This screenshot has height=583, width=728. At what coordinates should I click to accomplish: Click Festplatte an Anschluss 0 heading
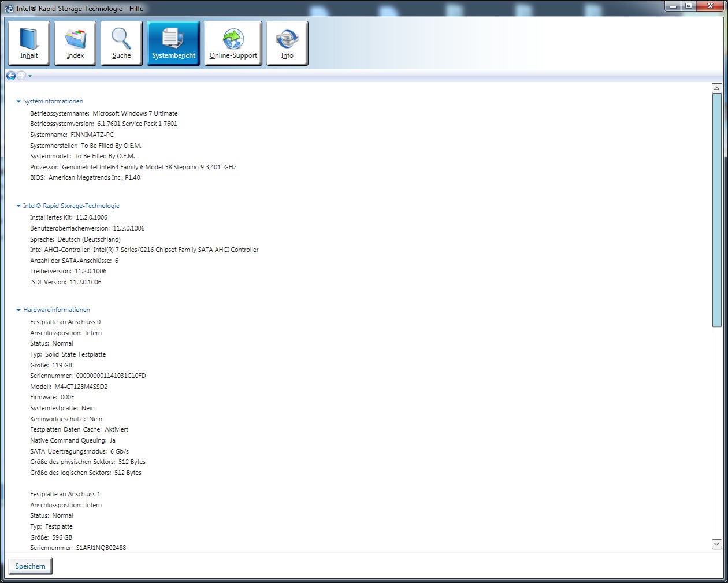point(65,322)
